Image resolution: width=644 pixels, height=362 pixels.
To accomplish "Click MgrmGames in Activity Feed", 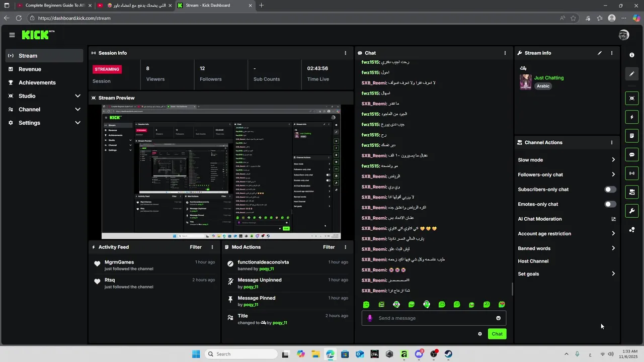I will (x=119, y=262).
